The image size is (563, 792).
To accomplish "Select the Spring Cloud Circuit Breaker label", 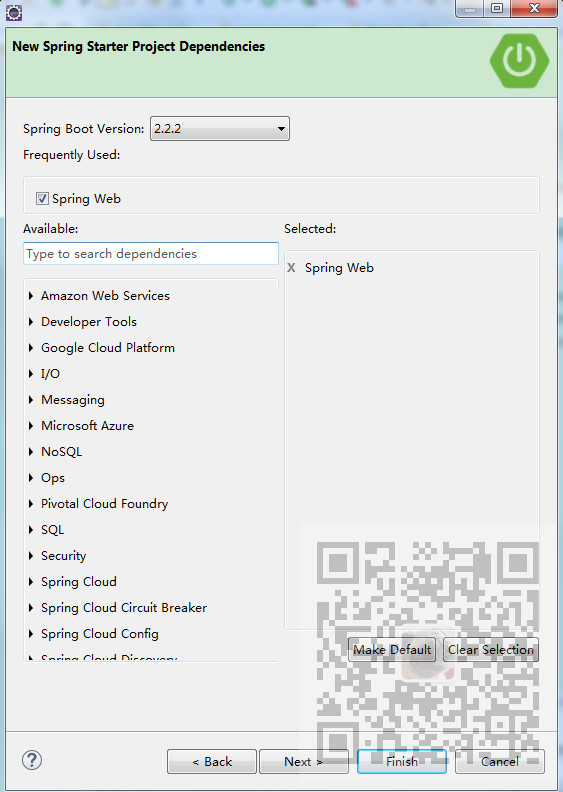I will coord(124,608).
